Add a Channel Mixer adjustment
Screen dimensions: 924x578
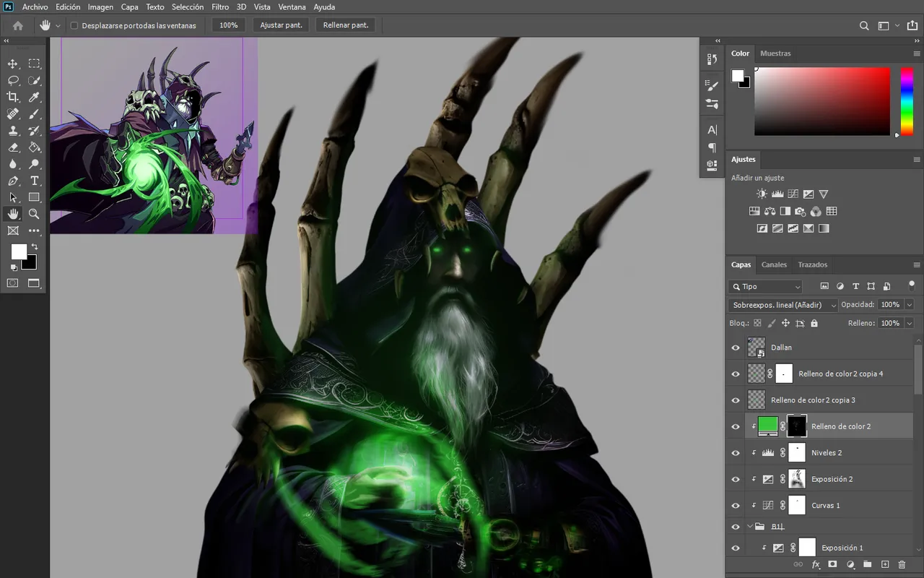[x=816, y=211]
